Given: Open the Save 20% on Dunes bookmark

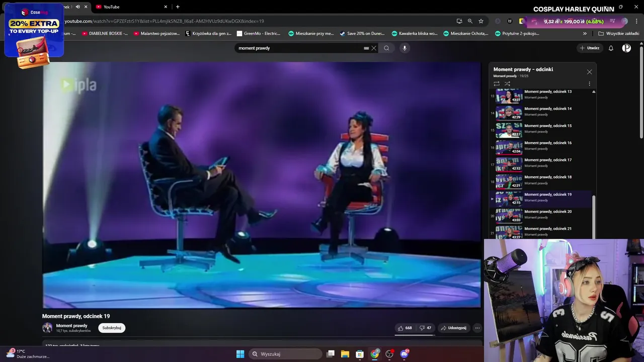Looking at the screenshot, I should click(x=362, y=34).
